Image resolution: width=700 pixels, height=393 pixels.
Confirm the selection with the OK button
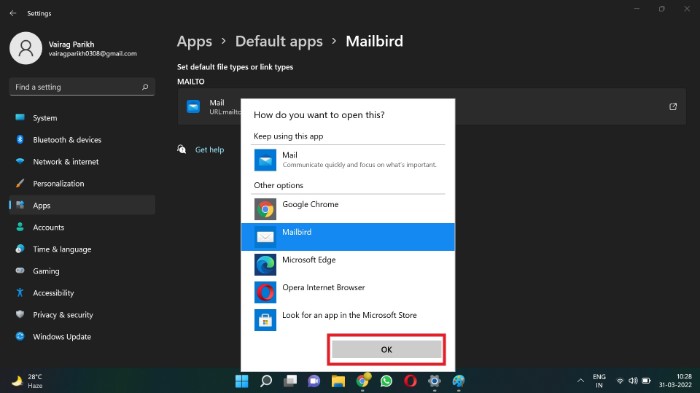coord(387,349)
